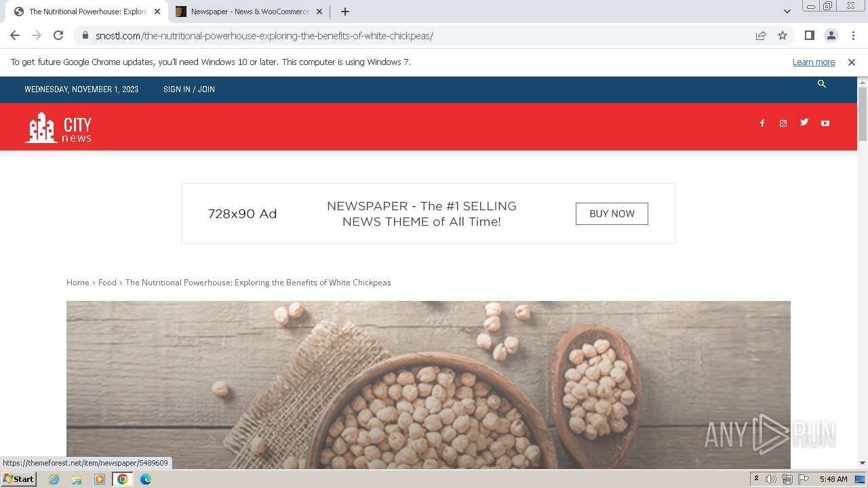Open the Action Center flag icon
The width and height of the screenshot is (868, 488).
pos(804,479)
